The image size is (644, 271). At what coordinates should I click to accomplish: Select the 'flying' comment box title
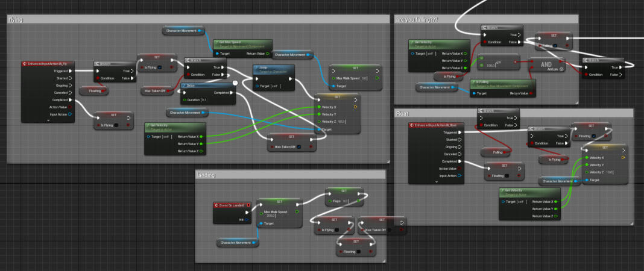click(16, 20)
